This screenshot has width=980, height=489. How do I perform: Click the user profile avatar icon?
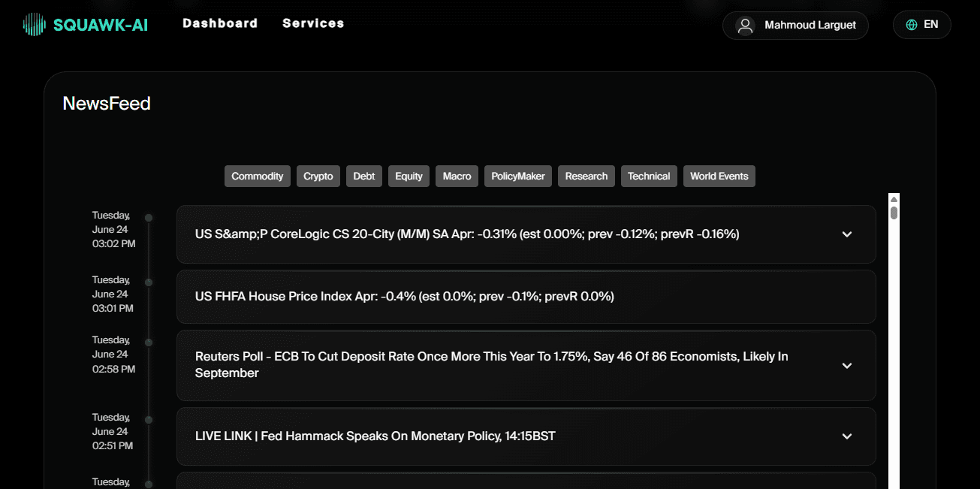[x=745, y=25]
